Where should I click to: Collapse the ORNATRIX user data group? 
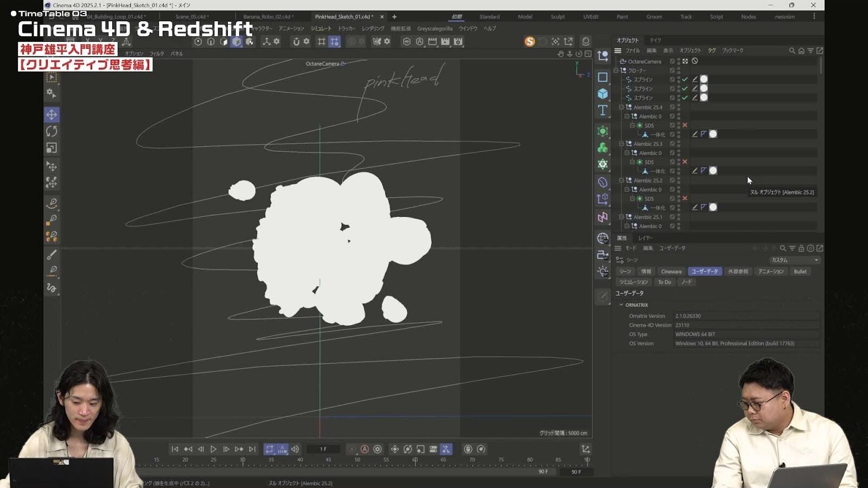[622, 305]
